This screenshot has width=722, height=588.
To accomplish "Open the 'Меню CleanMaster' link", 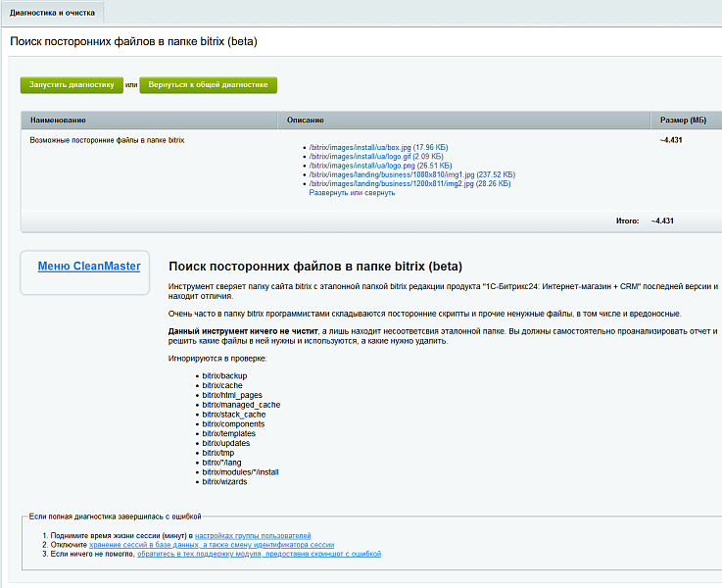I will click(88, 267).
